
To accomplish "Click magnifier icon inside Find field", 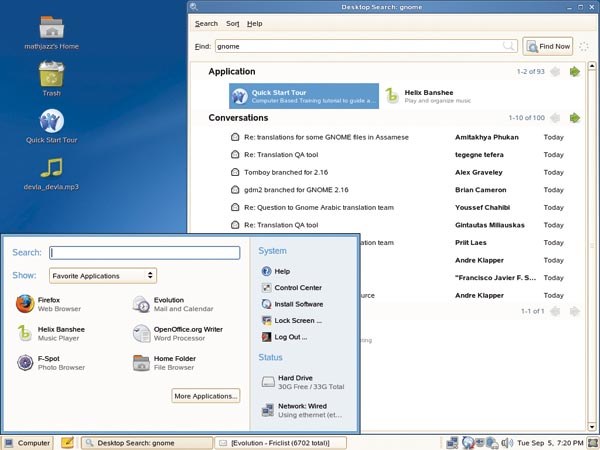I will coord(509,46).
